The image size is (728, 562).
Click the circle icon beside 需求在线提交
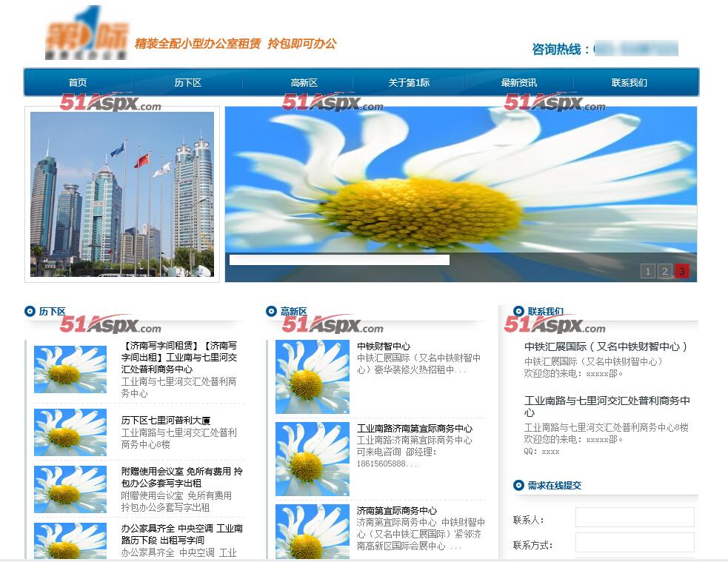tap(518, 485)
